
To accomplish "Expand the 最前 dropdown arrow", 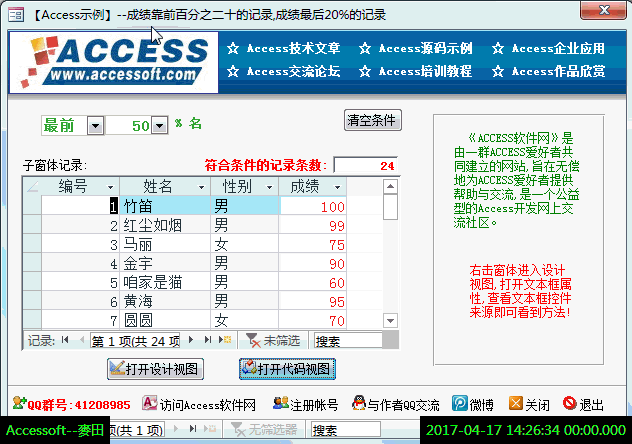I will tap(96, 126).
